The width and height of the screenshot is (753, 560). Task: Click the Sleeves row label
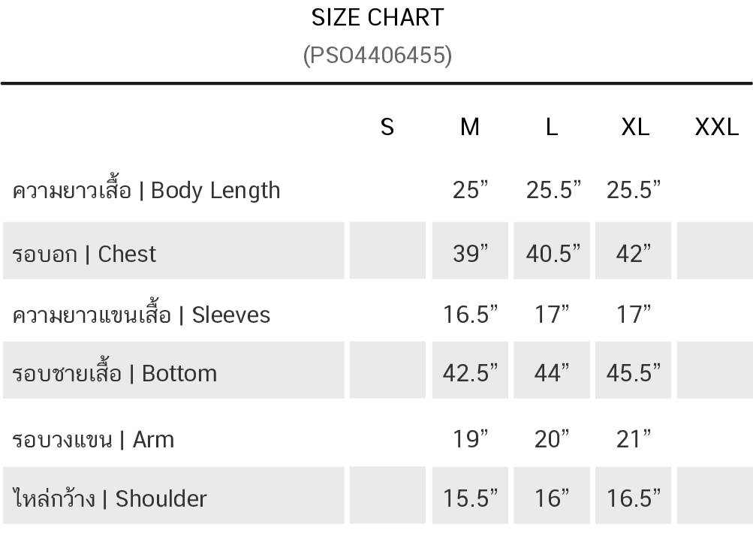141,314
